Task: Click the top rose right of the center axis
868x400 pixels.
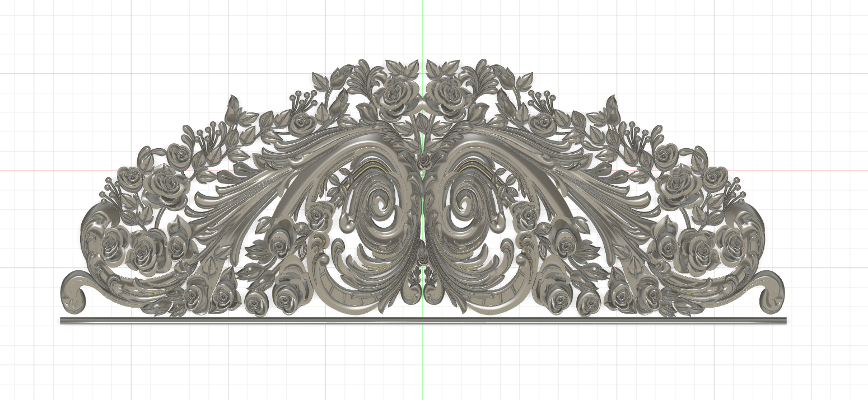Action: (x=448, y=91)
